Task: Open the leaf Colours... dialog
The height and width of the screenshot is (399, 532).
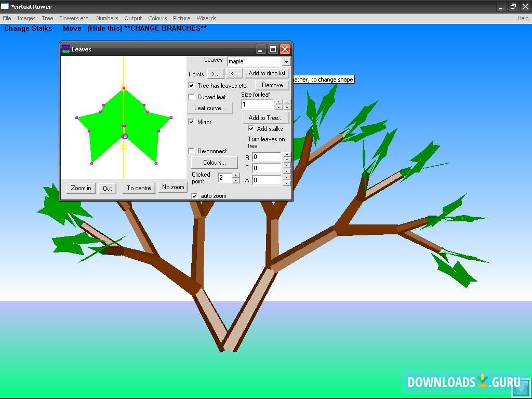Action: (x=215, y=163)
